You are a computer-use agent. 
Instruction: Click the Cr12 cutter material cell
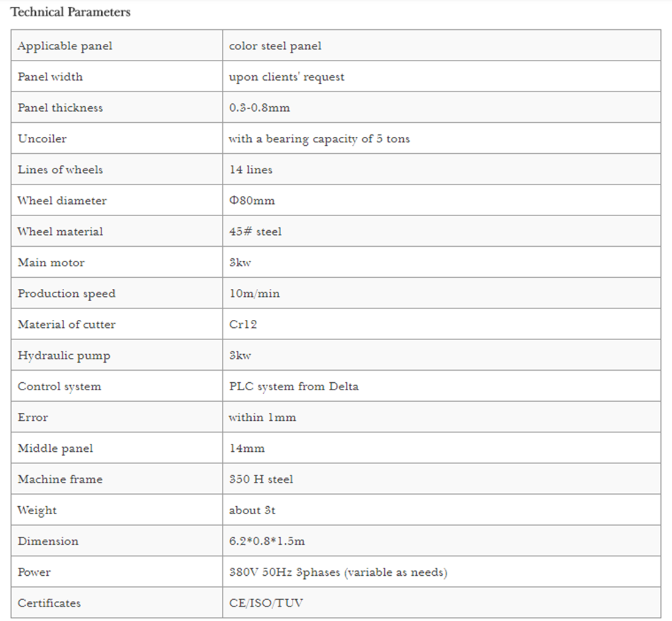[442, 324]
